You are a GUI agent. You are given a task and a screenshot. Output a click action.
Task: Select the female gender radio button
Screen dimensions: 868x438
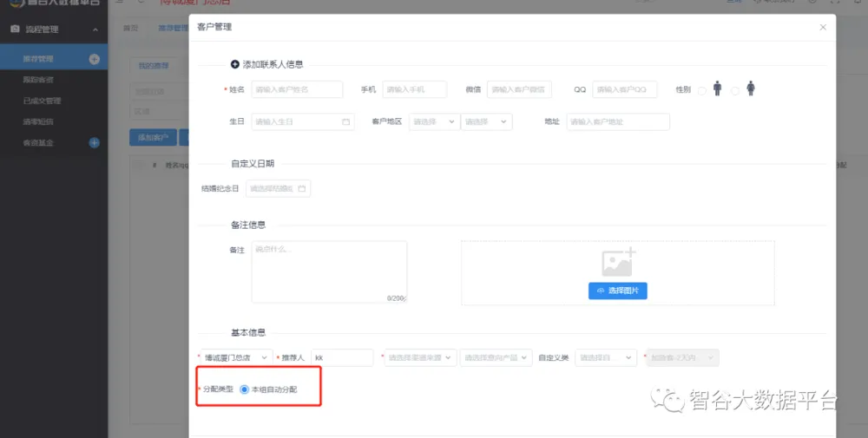[x=735, y=91]
